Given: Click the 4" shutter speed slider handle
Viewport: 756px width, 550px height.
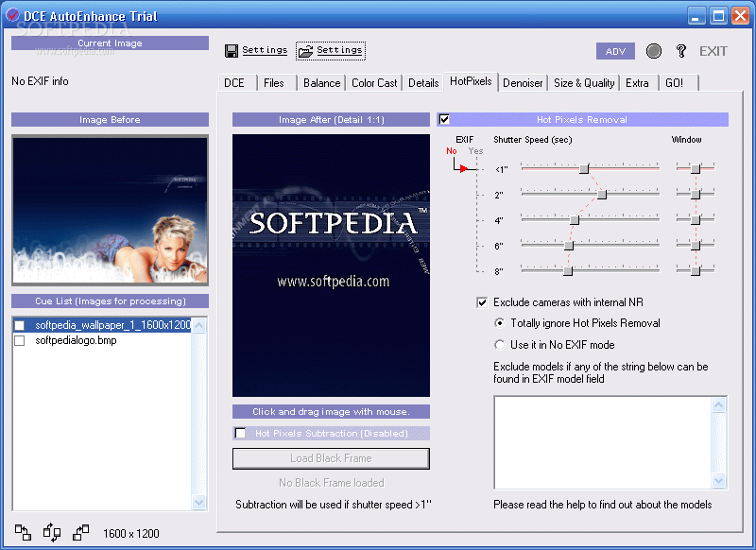Looking at the screenshot, I should 575,220.
